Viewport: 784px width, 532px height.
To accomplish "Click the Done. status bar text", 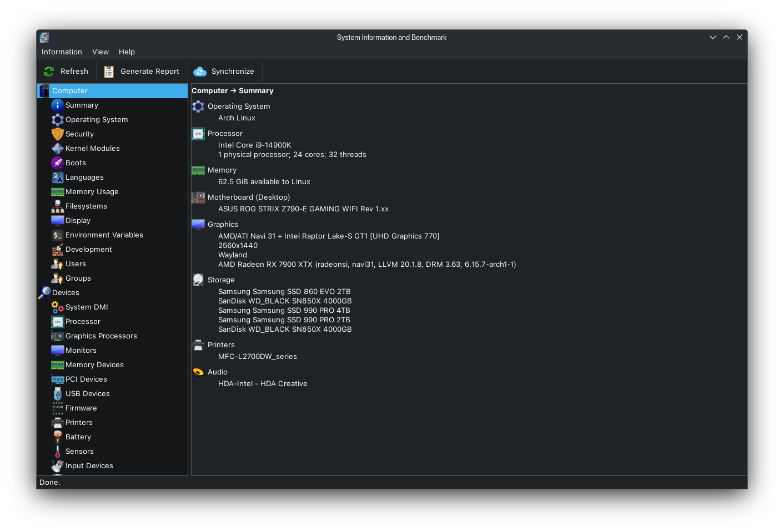I will pos(50,482).
